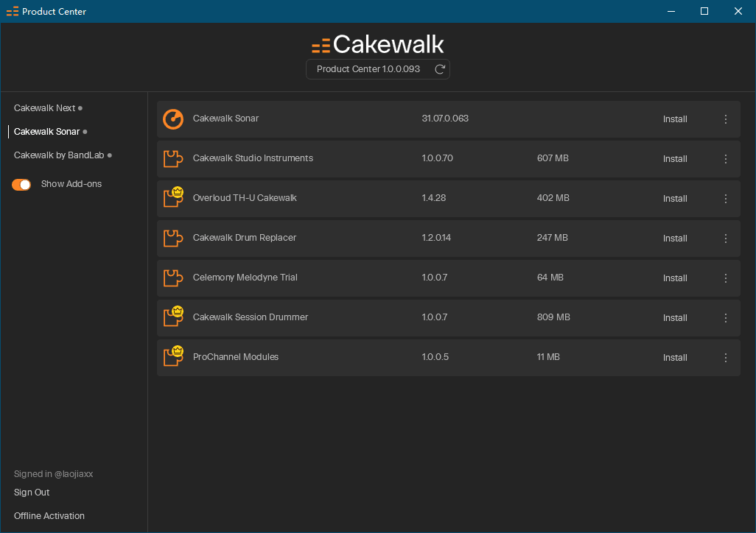Click the 402 MB size value
The image size is (756, 533).
click(x=553, y=197)
